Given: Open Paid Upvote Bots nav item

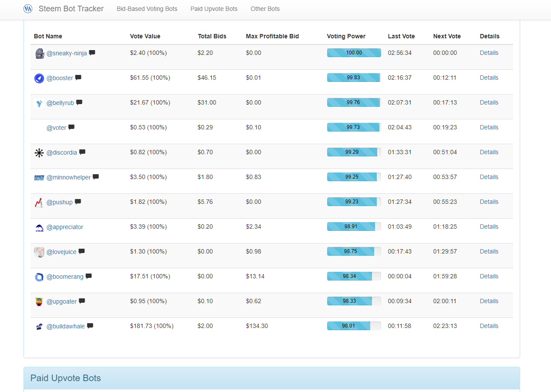Looking at the screenshot, I should point(214,9).
